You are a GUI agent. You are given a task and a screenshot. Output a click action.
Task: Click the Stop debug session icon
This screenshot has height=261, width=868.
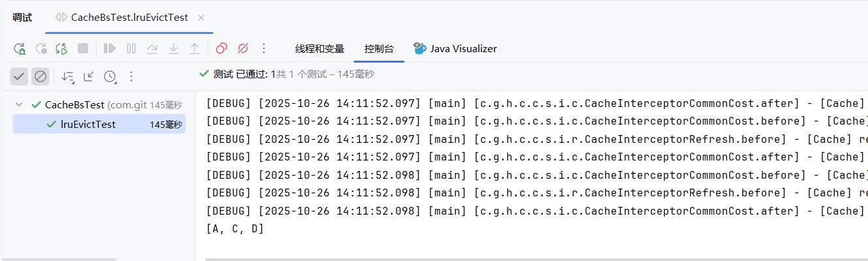click(x=83, y=48)
